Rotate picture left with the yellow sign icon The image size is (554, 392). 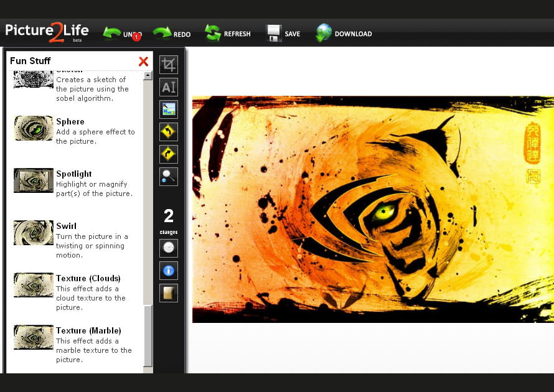pos(169,132)
